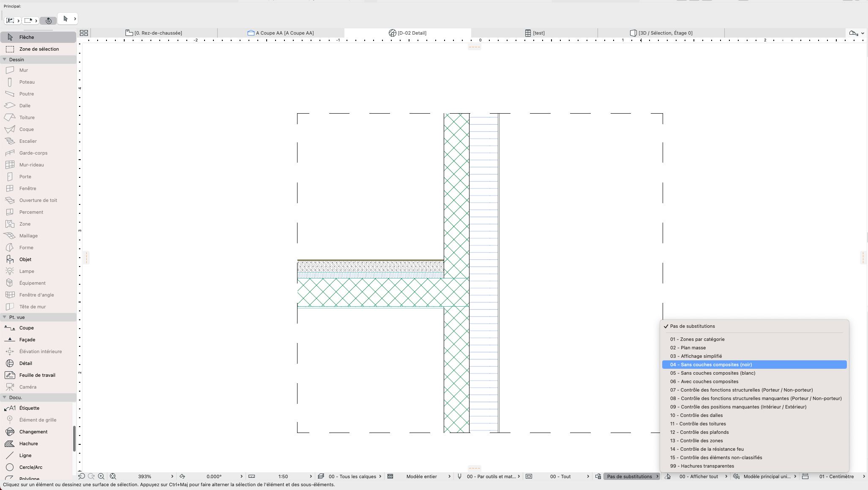Choose the Détail tool icon
Screen dimensions: 868x490
point(10,363)
